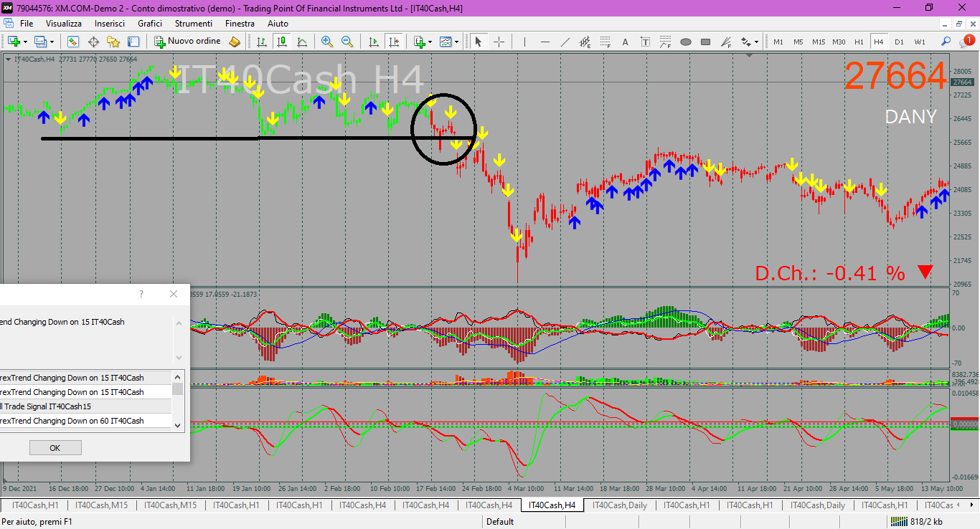Screen dimensions: 980x529
Task: Enable the standard arrow cursor mode
Action: [x=479, y=42]
